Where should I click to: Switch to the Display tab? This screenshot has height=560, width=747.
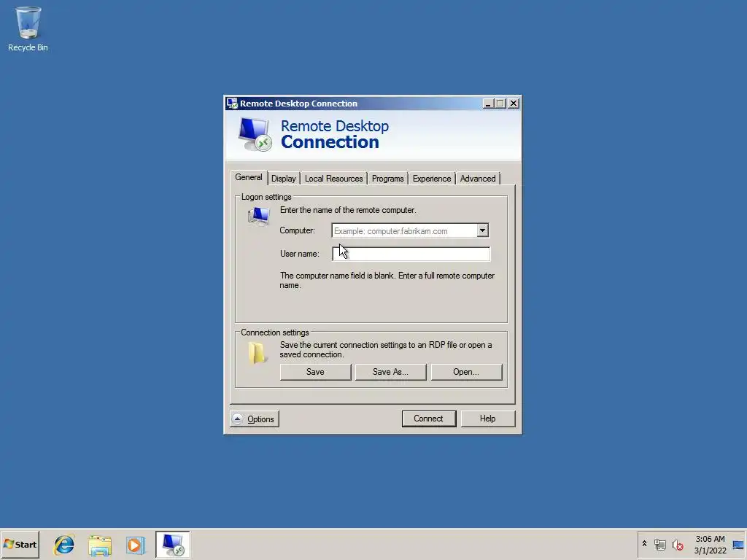point(284,179)
